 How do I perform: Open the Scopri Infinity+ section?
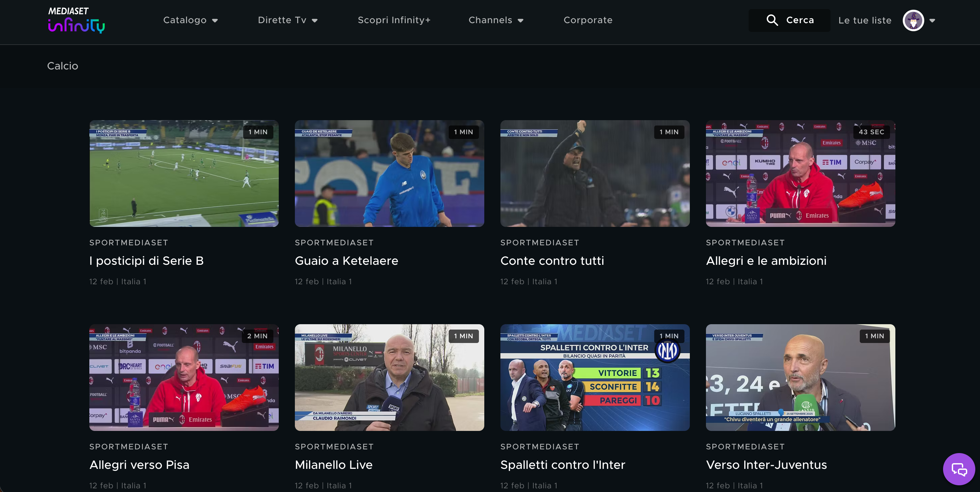394,20
